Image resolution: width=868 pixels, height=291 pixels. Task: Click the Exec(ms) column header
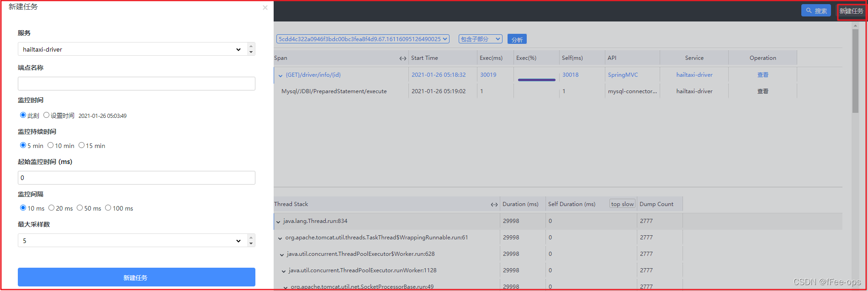491,58
